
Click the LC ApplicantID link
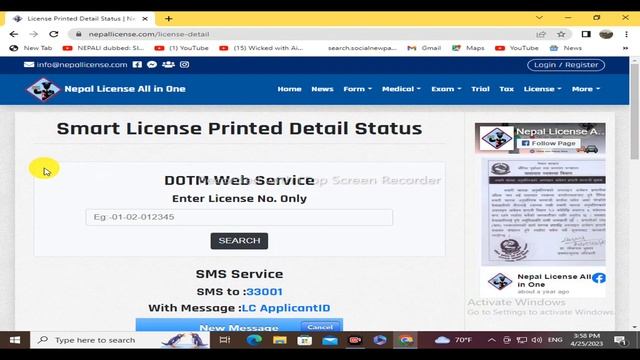click(286, 308)
